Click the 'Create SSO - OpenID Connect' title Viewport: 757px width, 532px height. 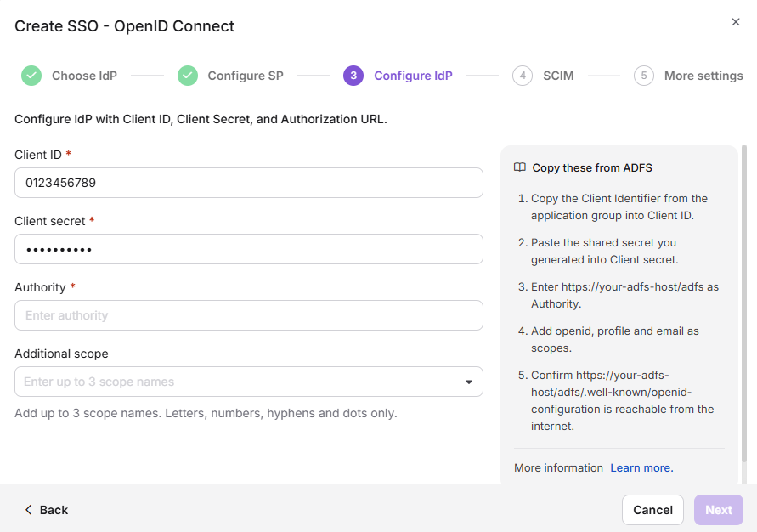124,26
